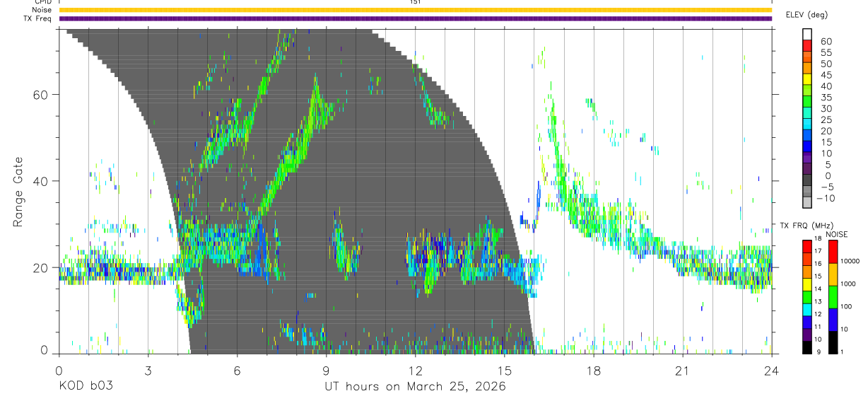The height and width of the screenshot is (401, 868).
Task: Click the red band of the ELEV colorbar
Action: pyautogui.click(x=807, y=47)
